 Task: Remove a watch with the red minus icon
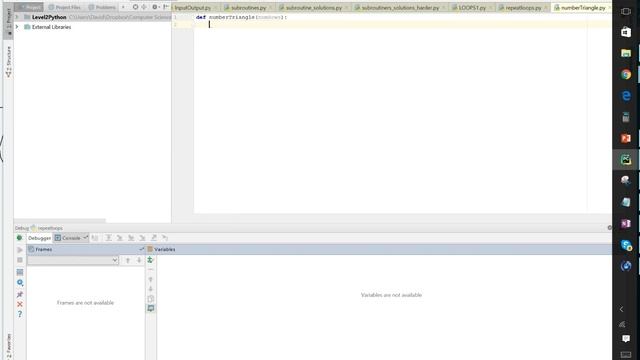pyautogui.click(x=151, y=270)
